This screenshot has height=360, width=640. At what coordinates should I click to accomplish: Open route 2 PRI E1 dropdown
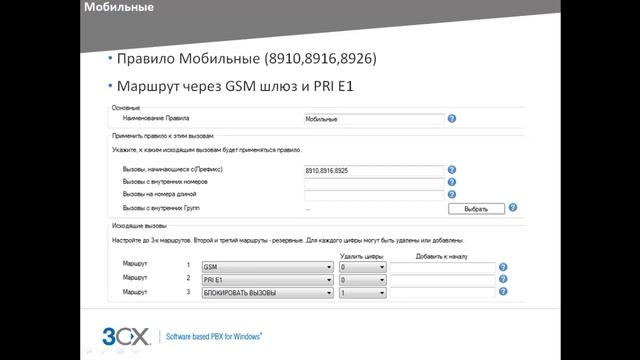(x=267, y=280)
